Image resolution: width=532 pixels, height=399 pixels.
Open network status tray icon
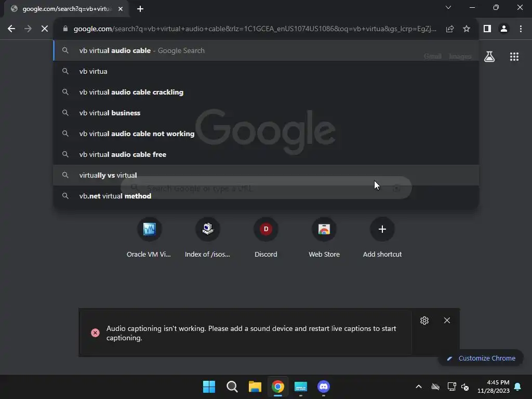click(x=451, y=387)
